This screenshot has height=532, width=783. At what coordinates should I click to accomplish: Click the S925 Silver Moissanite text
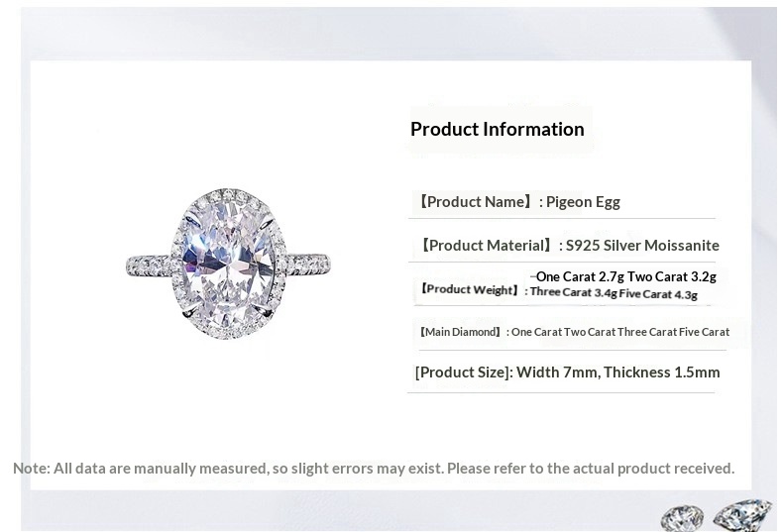[642, 245]
